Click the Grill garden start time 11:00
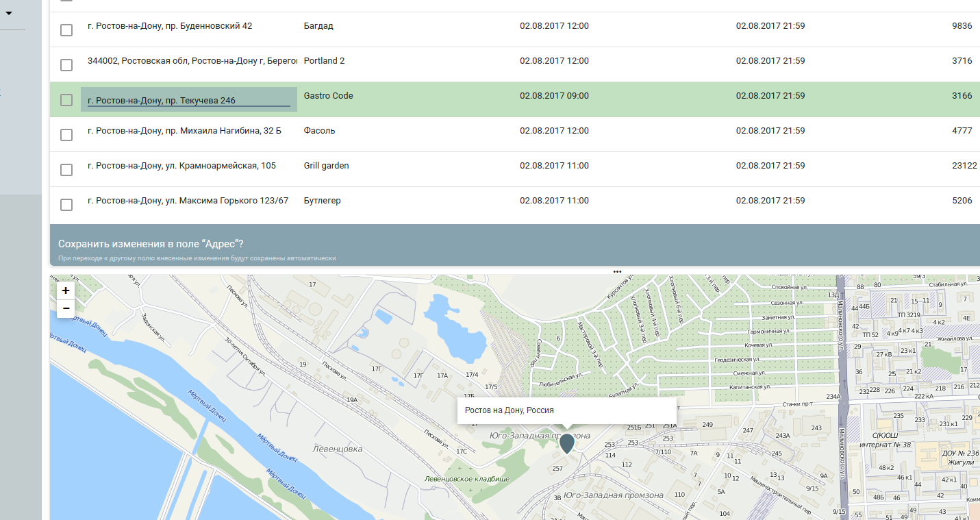980x520 pixels. 554,166
